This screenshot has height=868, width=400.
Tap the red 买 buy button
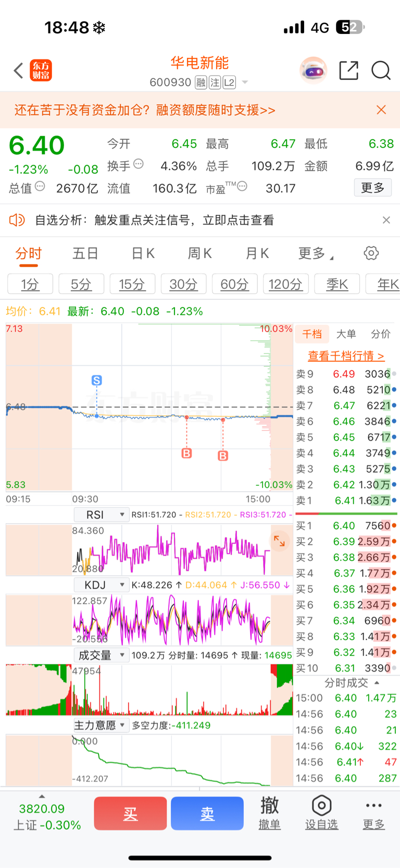130,813
